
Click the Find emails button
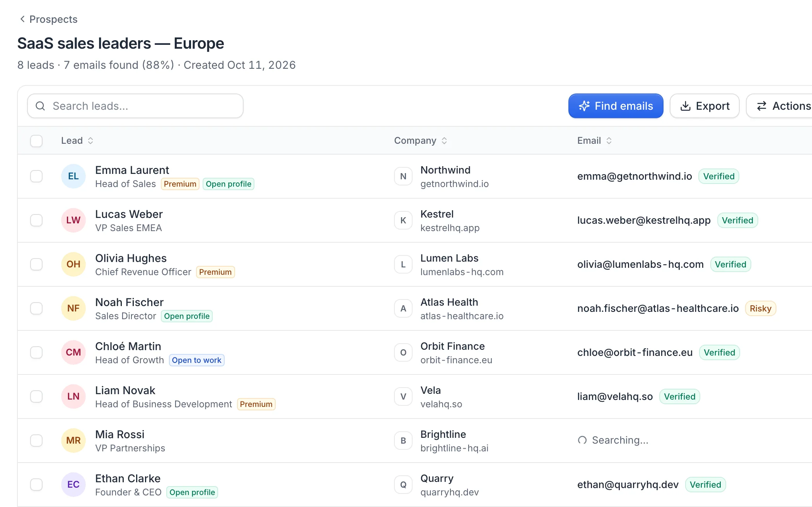(616, 106)
